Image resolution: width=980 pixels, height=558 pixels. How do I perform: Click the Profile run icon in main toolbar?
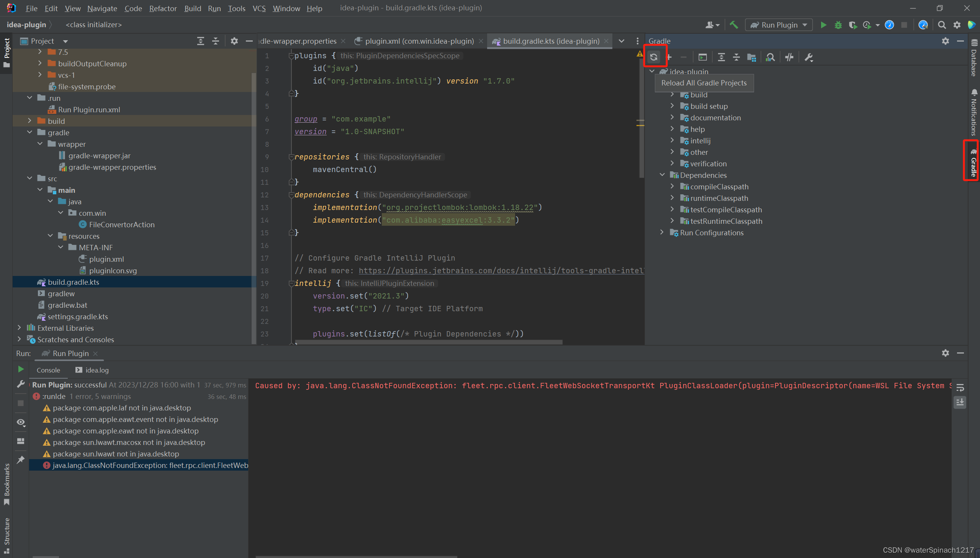[x=867, y=25]
